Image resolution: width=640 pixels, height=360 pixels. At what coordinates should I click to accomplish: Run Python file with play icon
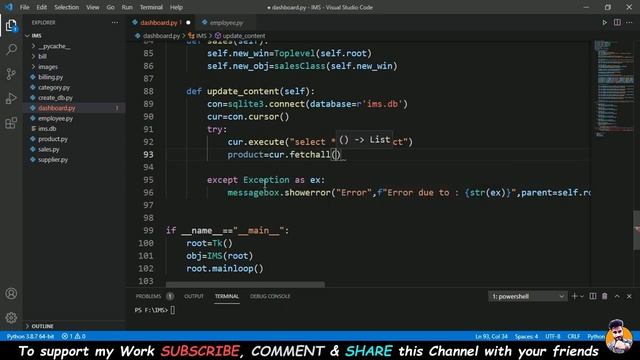point(604,22)
